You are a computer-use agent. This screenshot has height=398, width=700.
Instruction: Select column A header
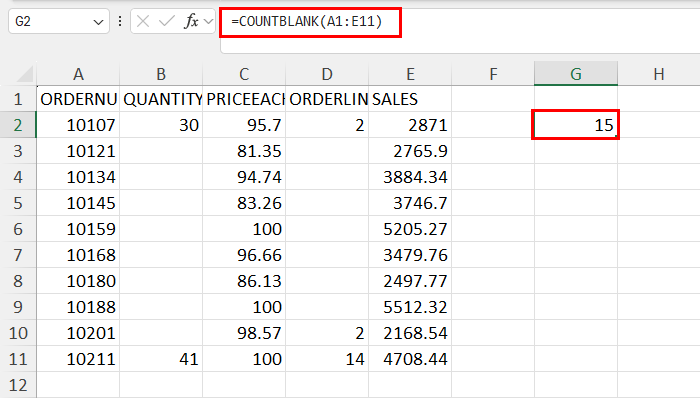78,74
